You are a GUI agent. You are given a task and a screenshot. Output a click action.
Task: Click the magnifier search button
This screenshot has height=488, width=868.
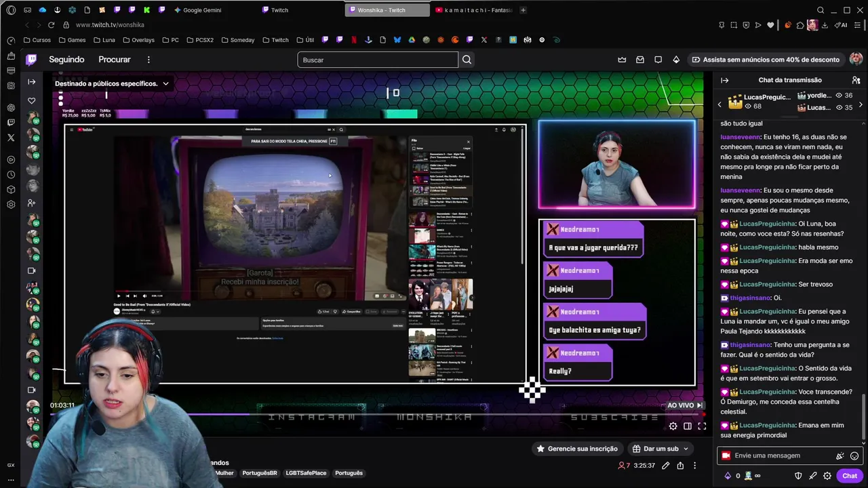pyautogui.click(x=467, y=60)
